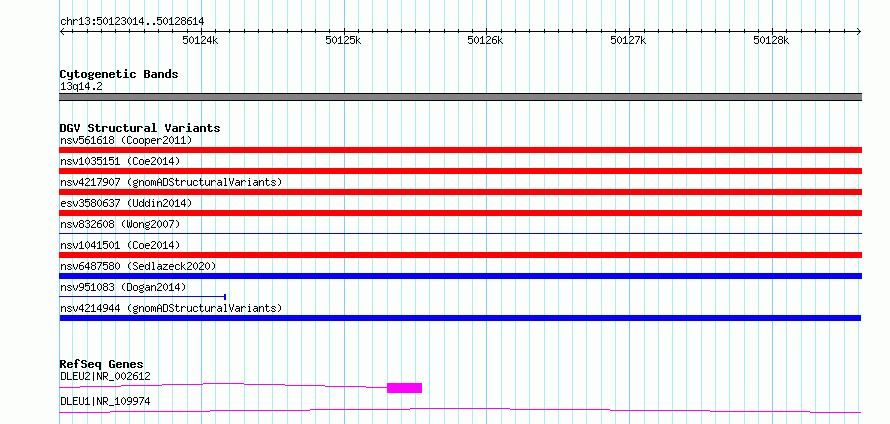Open the first nsv4217907 gnomADStructuralVariants red bar

pos(460,192)
